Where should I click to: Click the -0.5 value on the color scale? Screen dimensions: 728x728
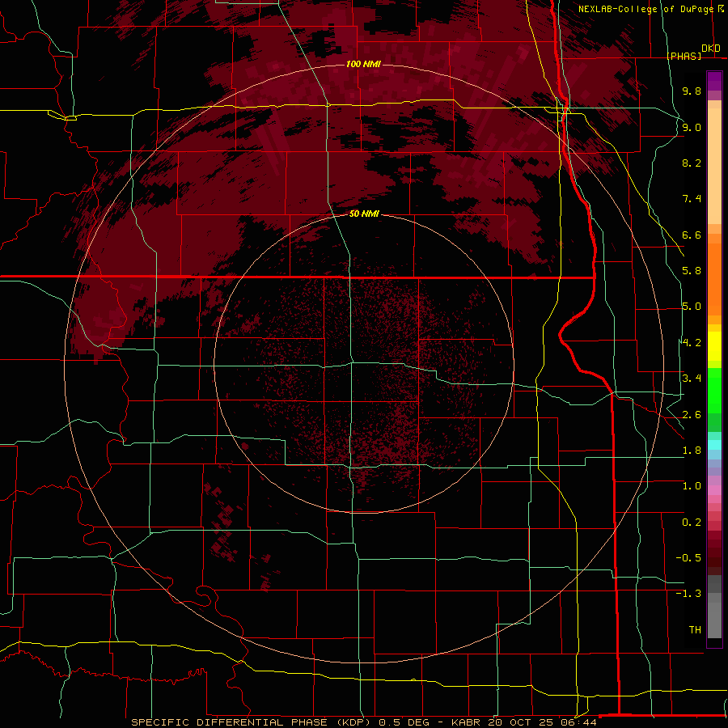pos(688,558)
